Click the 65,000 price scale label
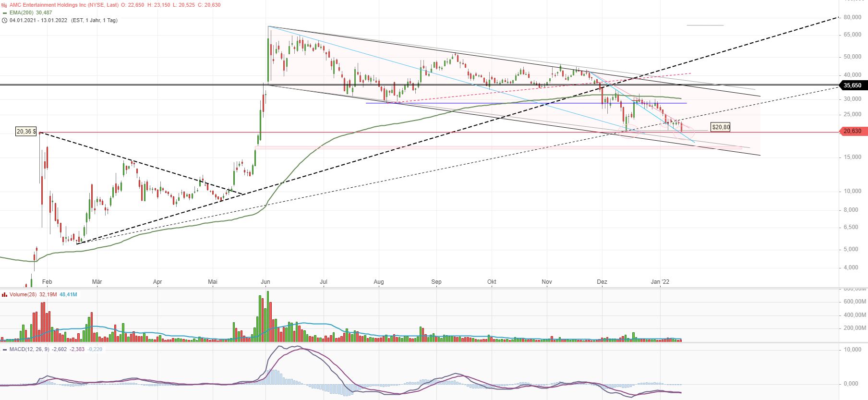Viewport: 868px width, 400px height. (852, 35)
